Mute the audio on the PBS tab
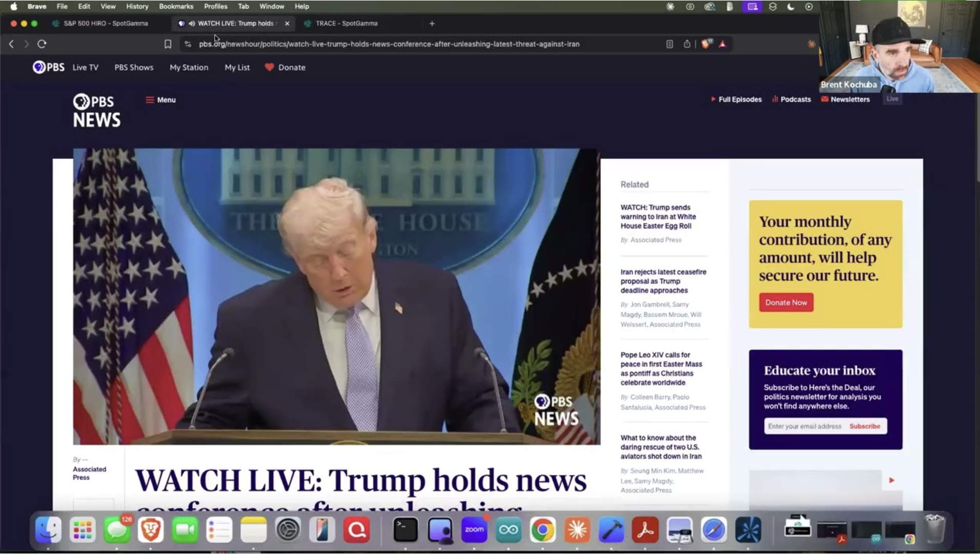 tap(191, 24)
